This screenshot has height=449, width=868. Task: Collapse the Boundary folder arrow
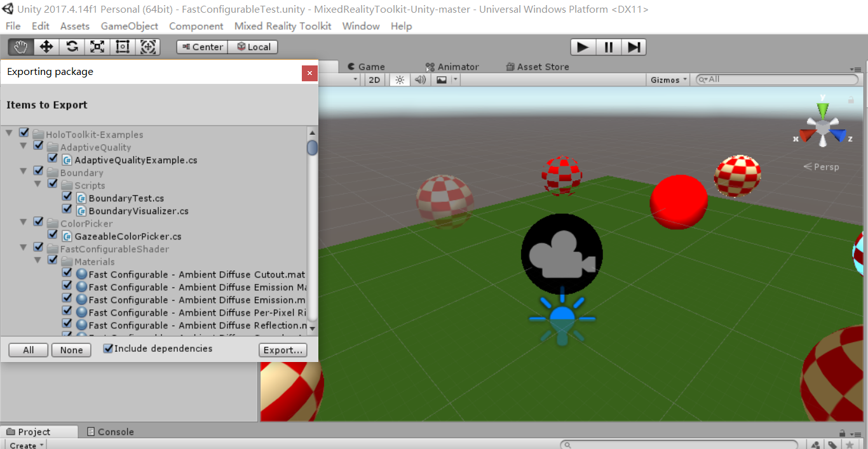tap(24, 171)
